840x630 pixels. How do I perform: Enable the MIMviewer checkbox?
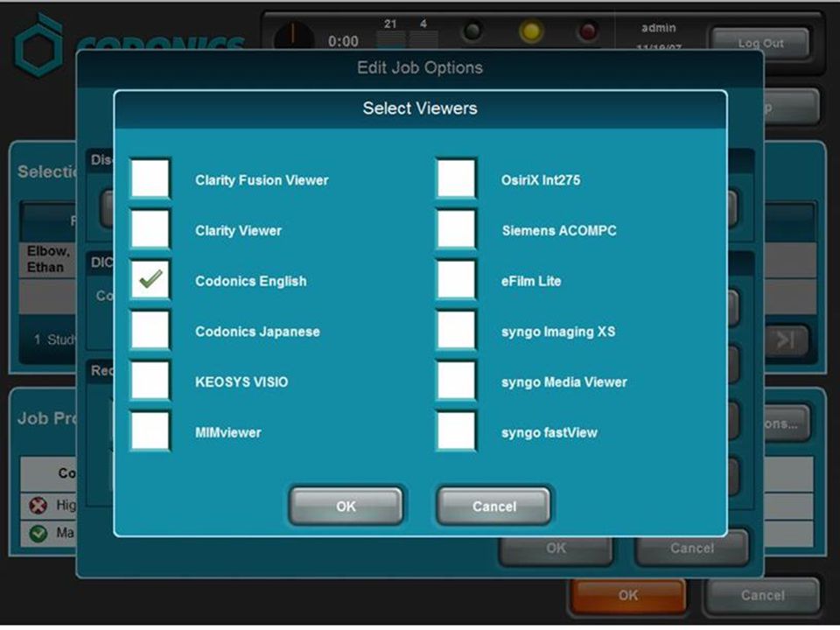coord(150,430)
